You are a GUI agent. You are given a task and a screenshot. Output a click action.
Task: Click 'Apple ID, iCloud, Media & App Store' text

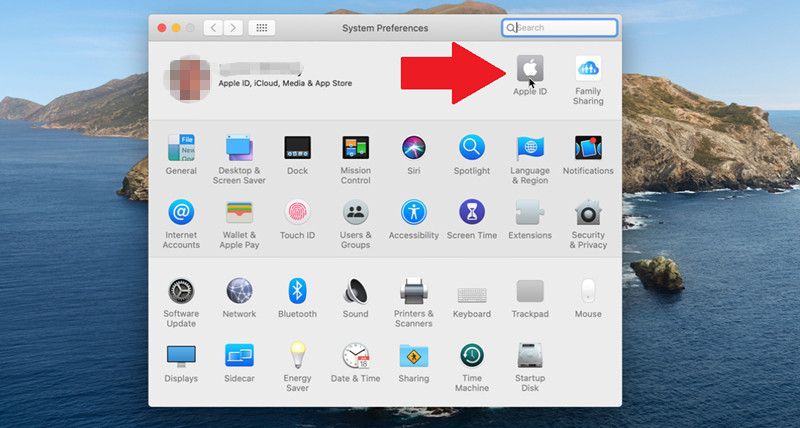click(285, 83)
